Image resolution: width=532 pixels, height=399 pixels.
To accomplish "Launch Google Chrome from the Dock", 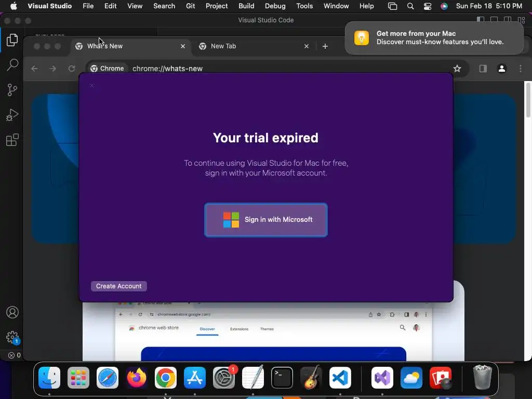I will 166,378.
